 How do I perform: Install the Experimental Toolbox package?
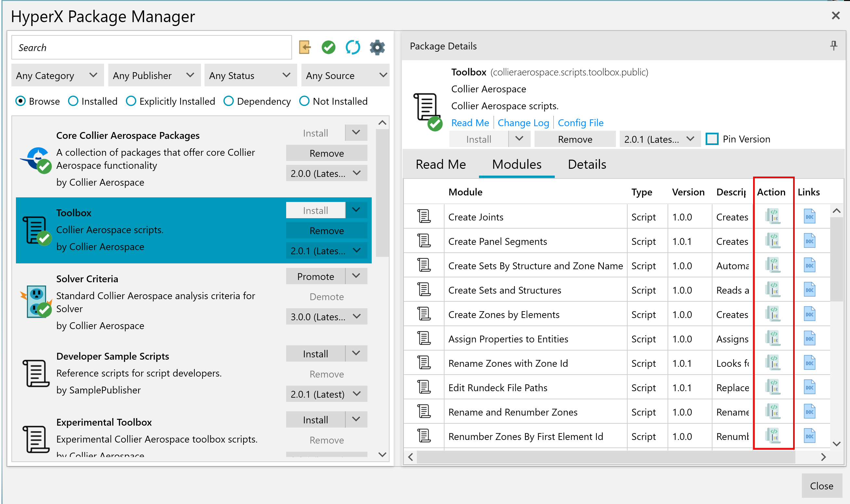pos(315,419)
